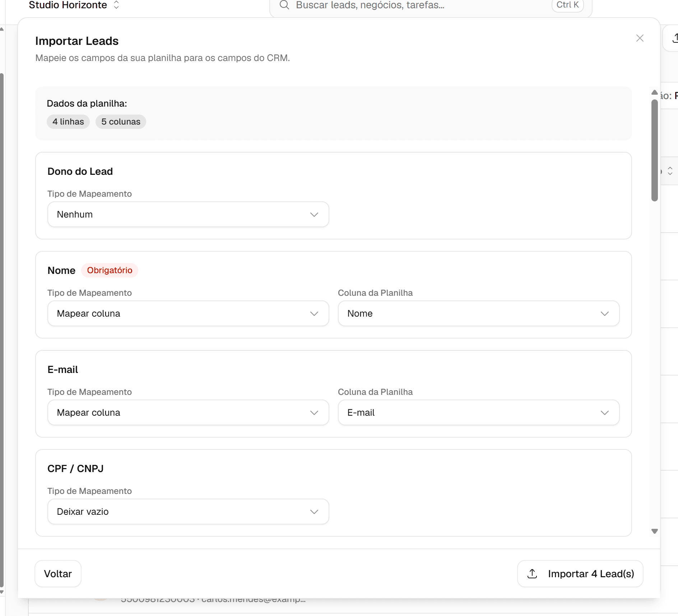
Task: Open Nome Tipo de Mapeamento dropdown
Action: pyautogui.click(x=188, y=313)
